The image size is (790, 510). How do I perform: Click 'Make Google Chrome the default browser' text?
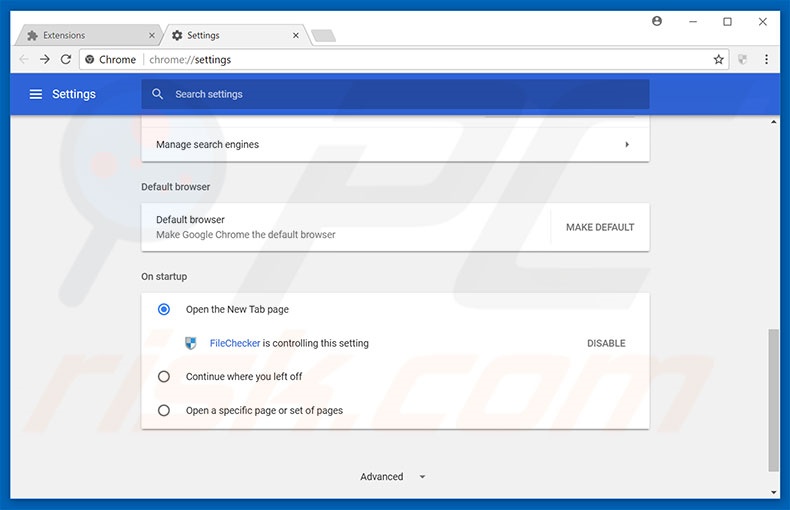click(x=245, y=235)
